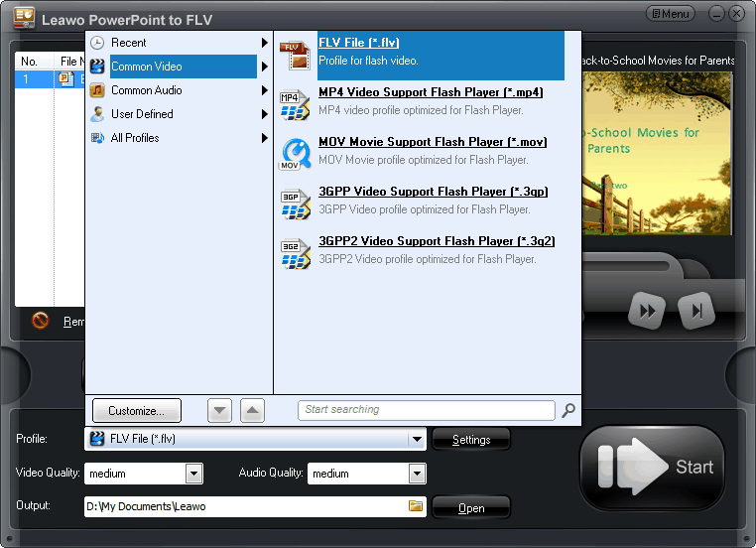The height and width of the screenshot is (548, 756).
Task: Pick the MOV Movie QuickTime icon
Action: [295, 154]
